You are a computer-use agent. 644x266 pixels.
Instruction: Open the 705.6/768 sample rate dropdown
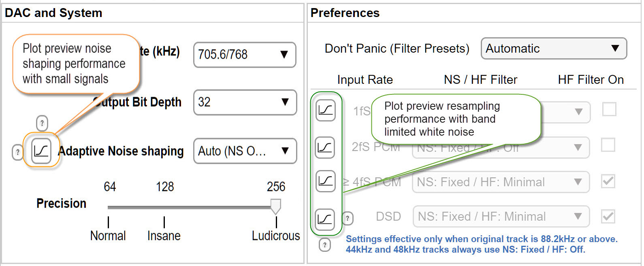coord(245,55)
